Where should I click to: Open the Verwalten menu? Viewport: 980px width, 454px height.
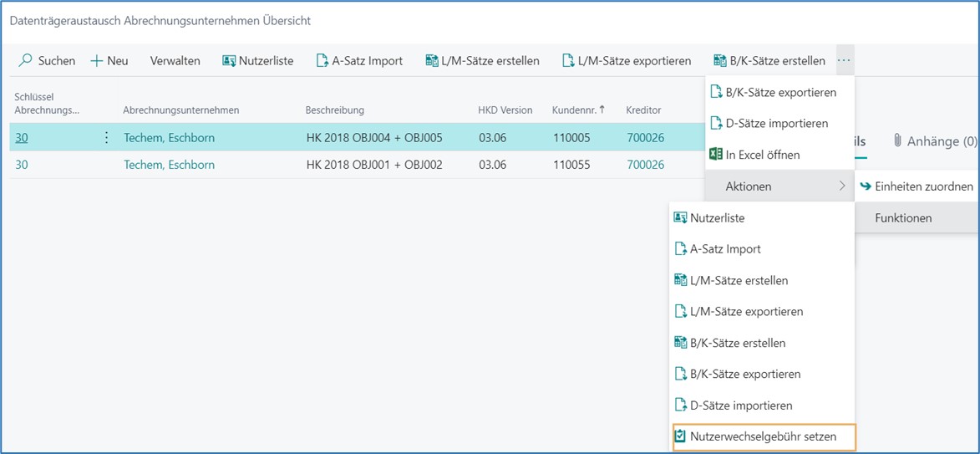[x=175, y=61]
